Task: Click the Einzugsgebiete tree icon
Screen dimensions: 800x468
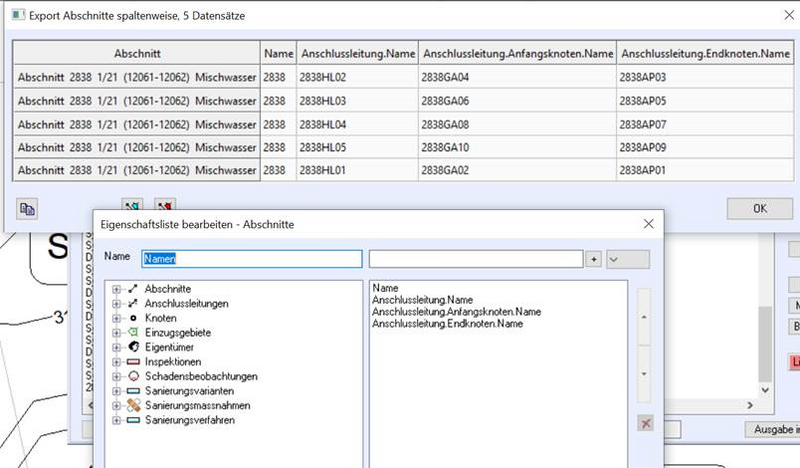Action: [x=133, y=332]
